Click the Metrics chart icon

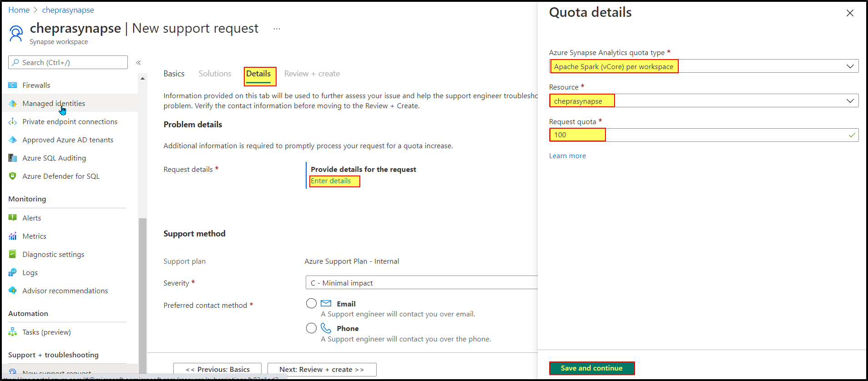[x=13, y=236]
